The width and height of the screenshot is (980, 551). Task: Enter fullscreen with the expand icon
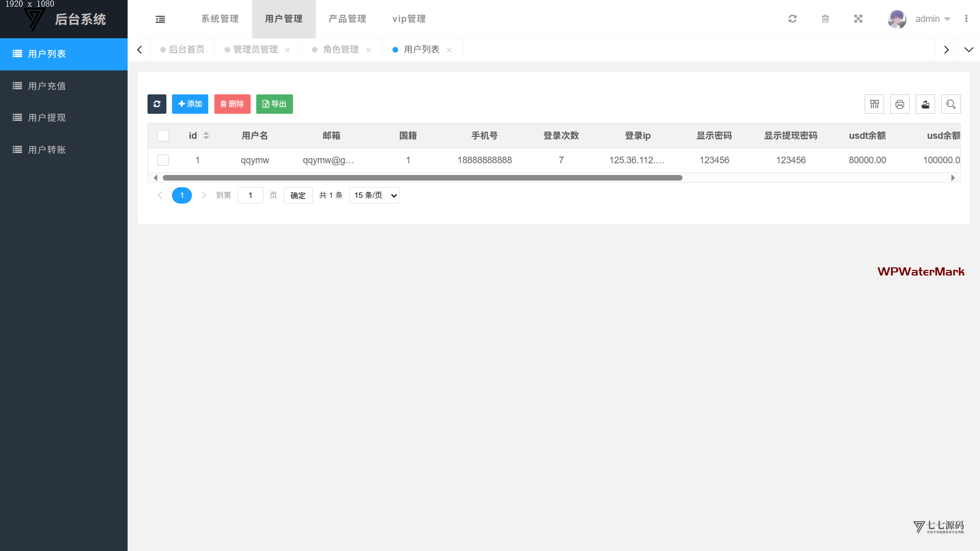coord(858,19)
